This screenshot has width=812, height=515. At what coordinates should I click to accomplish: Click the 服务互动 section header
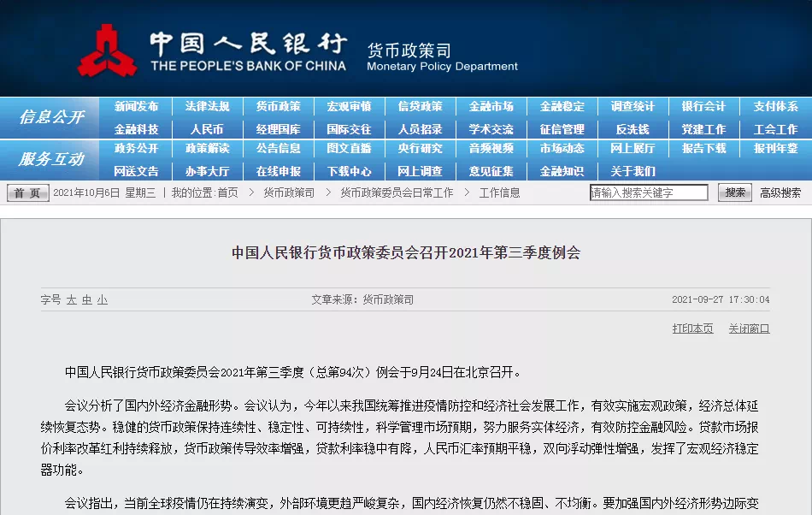(x=51, y=159)
